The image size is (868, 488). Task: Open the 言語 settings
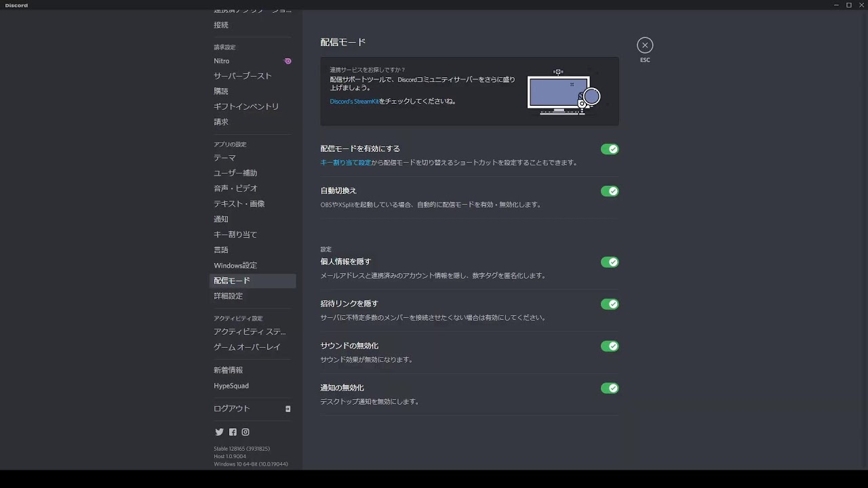click(x=252, y=250)
